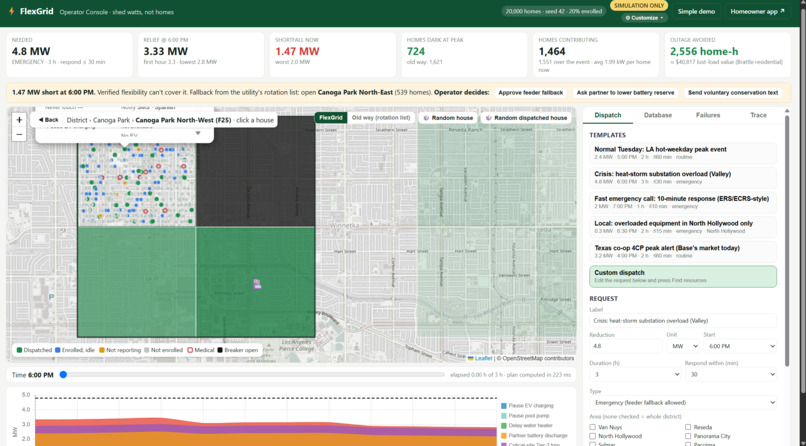Open the Duration (h) dropdown
Image resolution: width=806 pixels, height=446 pixels.
635,375
